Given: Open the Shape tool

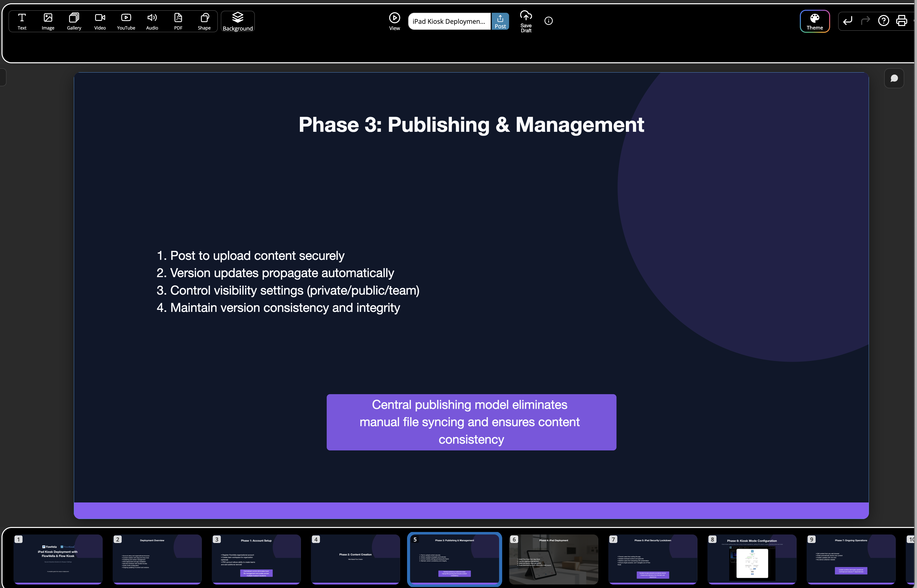Looking at the screenshot, I should [x=204, y=21].
